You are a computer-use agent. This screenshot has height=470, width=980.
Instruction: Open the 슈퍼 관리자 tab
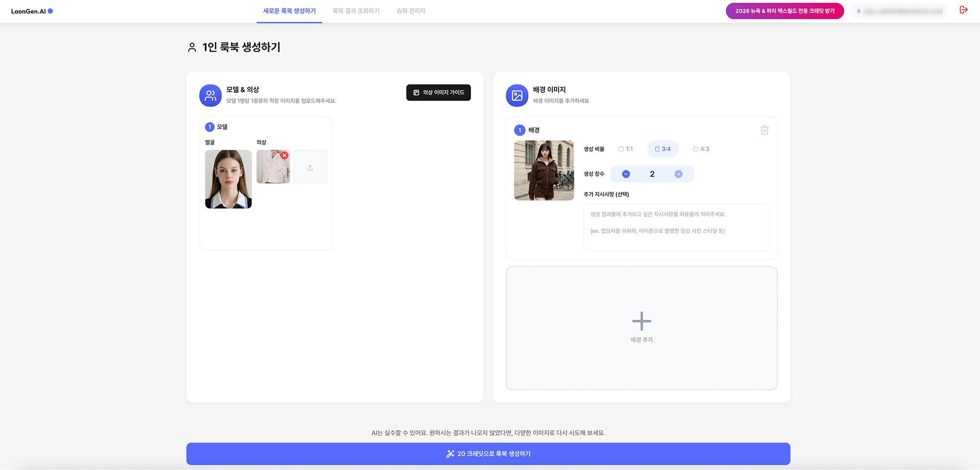(x=411, y=11)
